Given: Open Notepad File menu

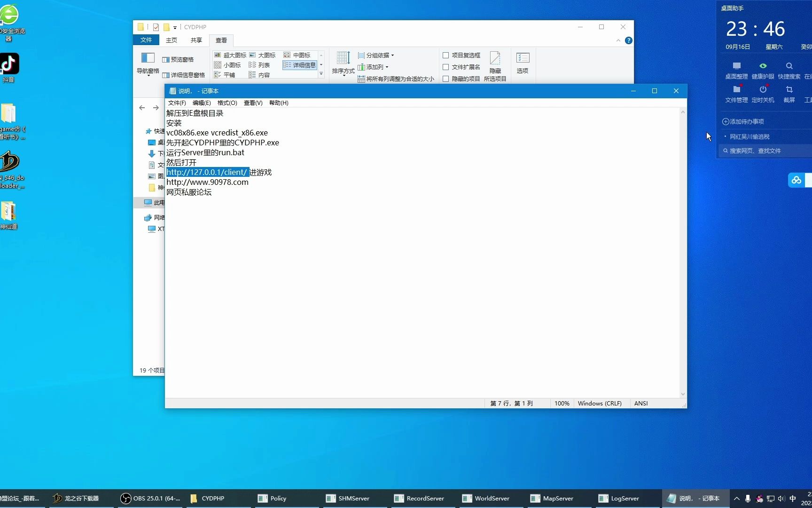Looking at the screenshot, I should (x=177, y=103).
